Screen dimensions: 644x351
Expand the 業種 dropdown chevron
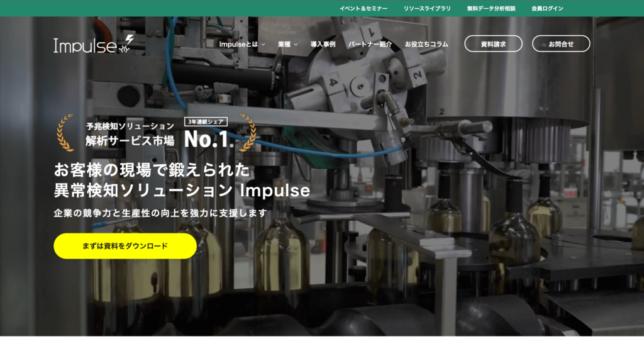coord(296,45)
